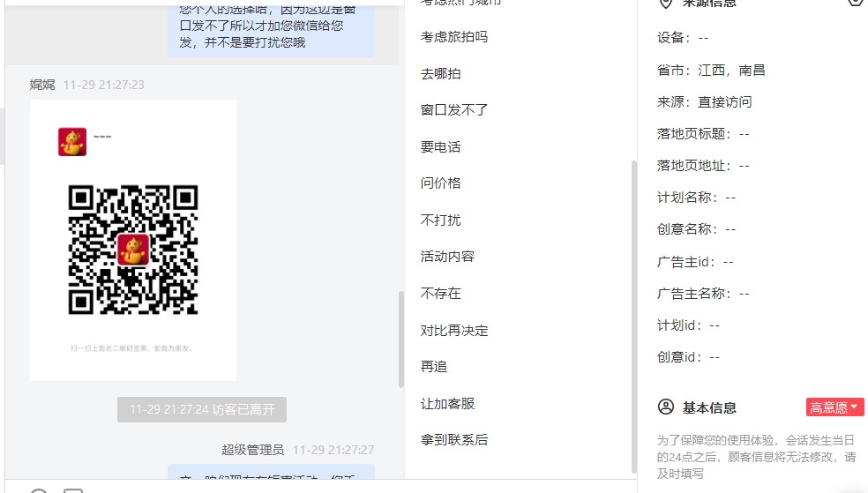The width and height of the screenshot is (868, 493).
Task: Click the 设备 field row
Action: point(683,38)
